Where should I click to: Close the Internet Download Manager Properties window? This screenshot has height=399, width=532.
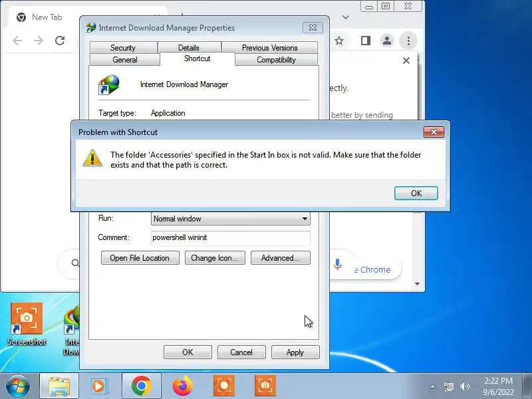pos(313,28)
